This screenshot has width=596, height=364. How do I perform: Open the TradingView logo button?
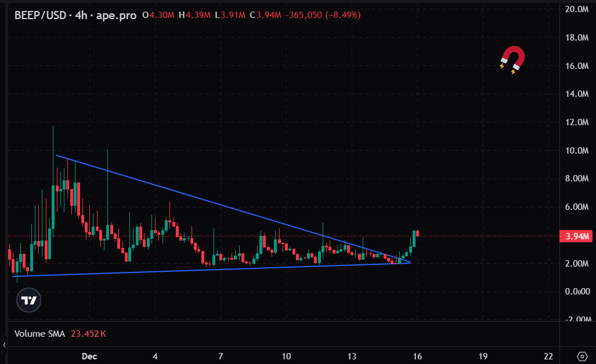click(28, 300)
